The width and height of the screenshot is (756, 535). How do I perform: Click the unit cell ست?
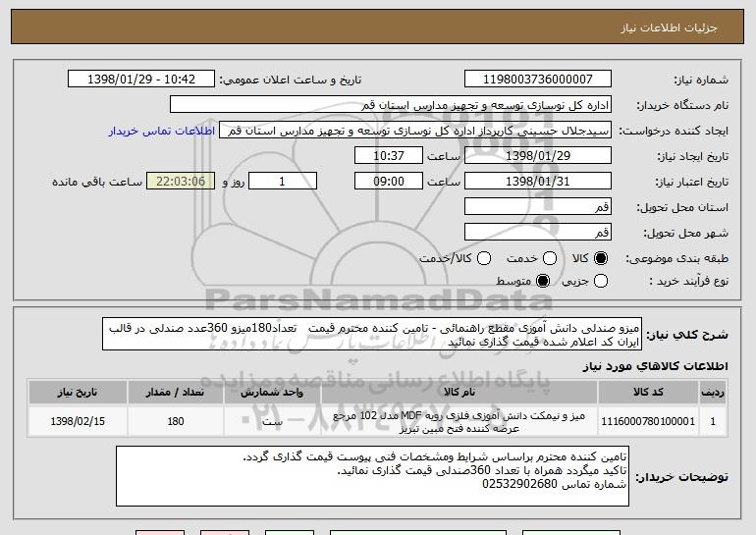[272, 422]
